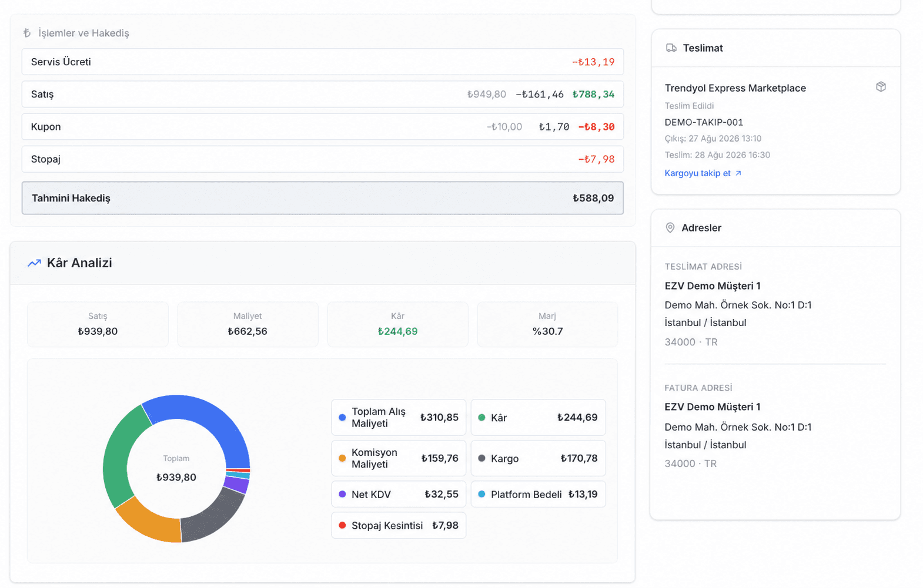Click the -₺161,46 deduction in the Satış row

pyautogui.click(x=539, y=94)
